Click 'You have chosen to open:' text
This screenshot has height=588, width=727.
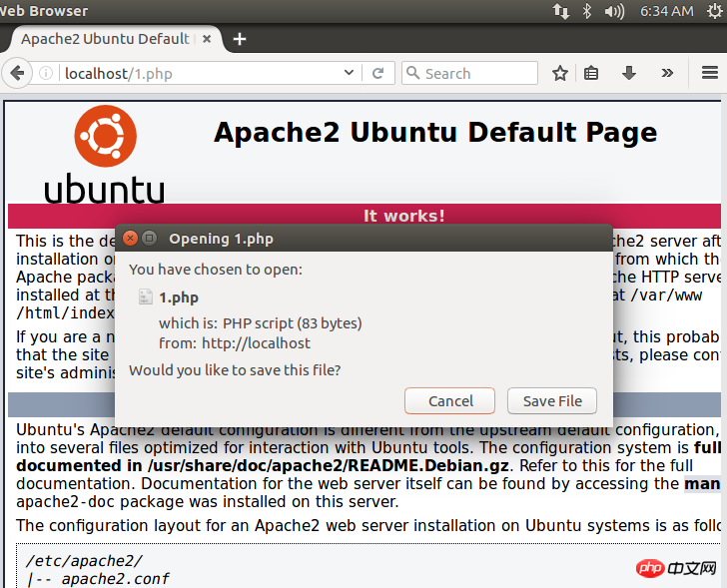click(216, 270)
